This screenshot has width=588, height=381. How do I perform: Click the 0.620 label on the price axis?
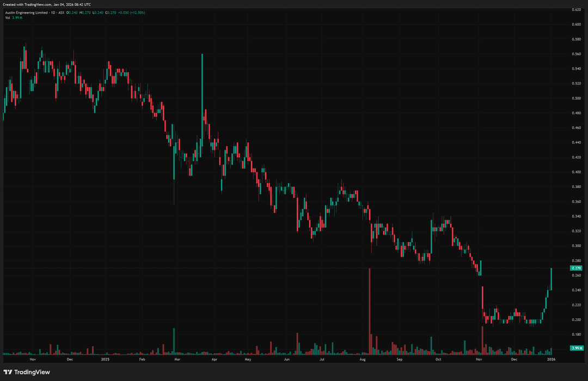point(576,9)
